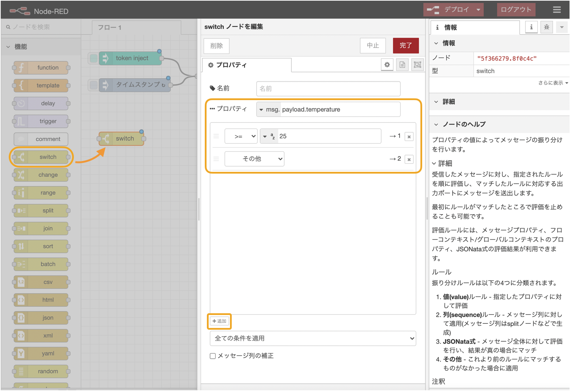The width and height of the screenshot is (572, 392).
Task: Click the さらに表示 show more link
Action: pyautogui.click(x=553, y=83)
